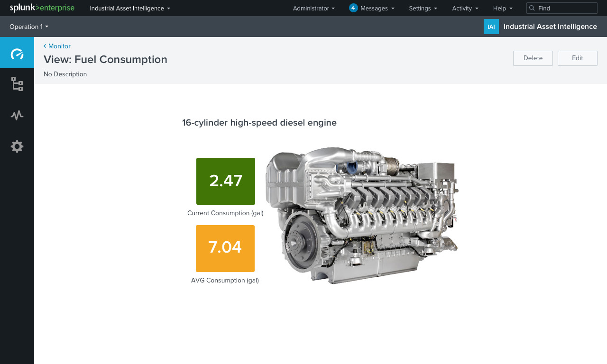This screenshot has width=607, height=364.
Task: Open the Activity dropdown
Action: (465, 8)
